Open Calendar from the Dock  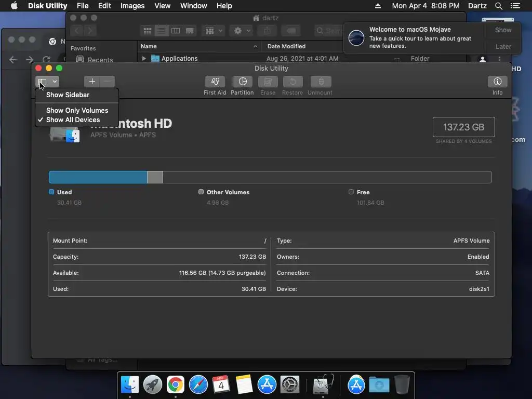click(221, 384)
